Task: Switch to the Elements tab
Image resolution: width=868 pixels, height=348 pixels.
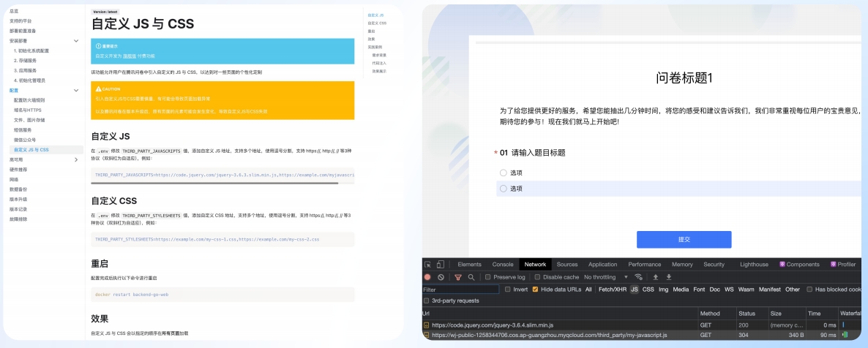Action: (469, 265)
